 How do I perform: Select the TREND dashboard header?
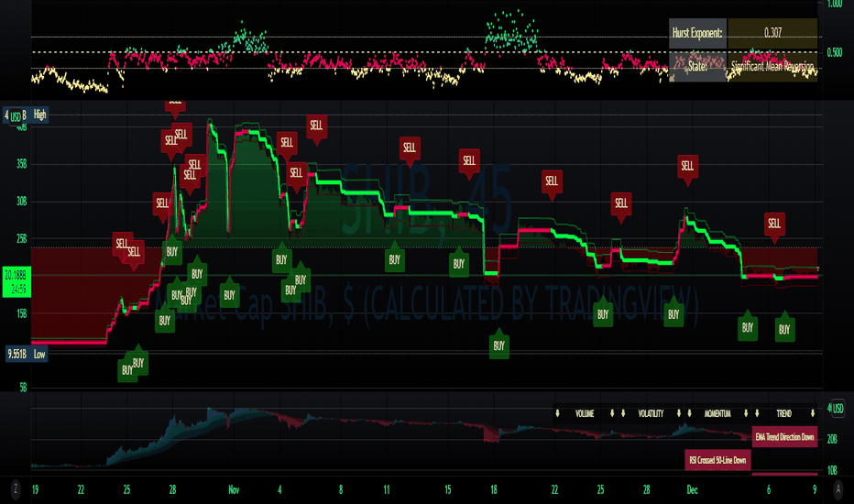(783, 413)
